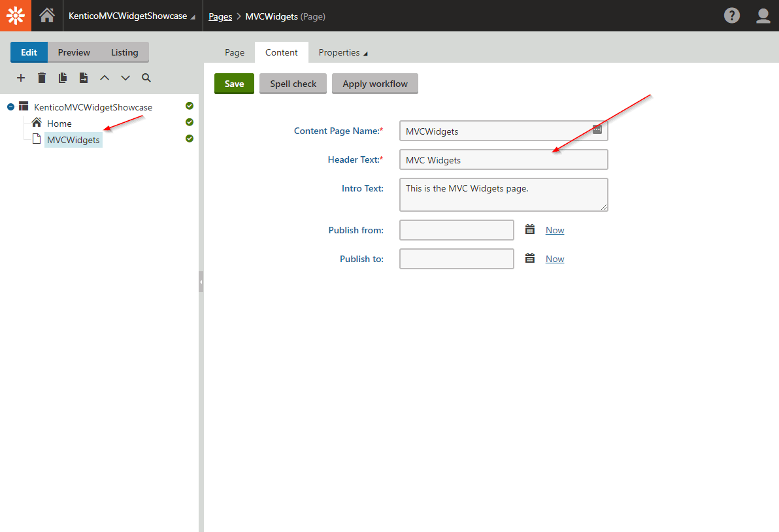Go to the Home dashboard icon

pos(47,16)
